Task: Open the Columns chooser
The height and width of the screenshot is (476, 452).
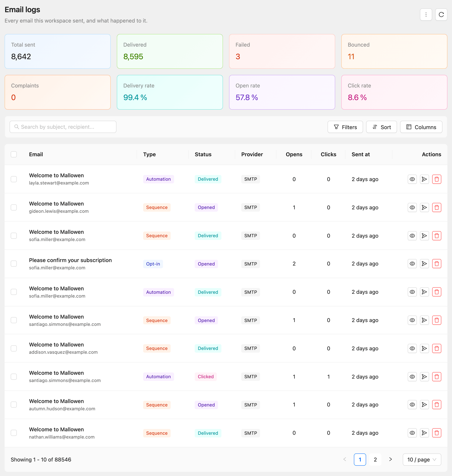Action: pos(421,127)
